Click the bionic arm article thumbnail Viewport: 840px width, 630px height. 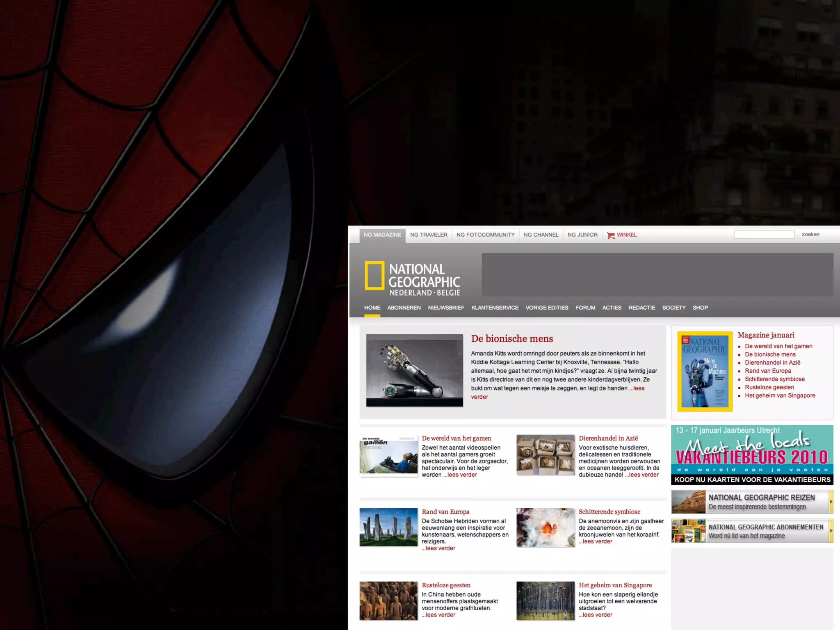tap(414, 370)
